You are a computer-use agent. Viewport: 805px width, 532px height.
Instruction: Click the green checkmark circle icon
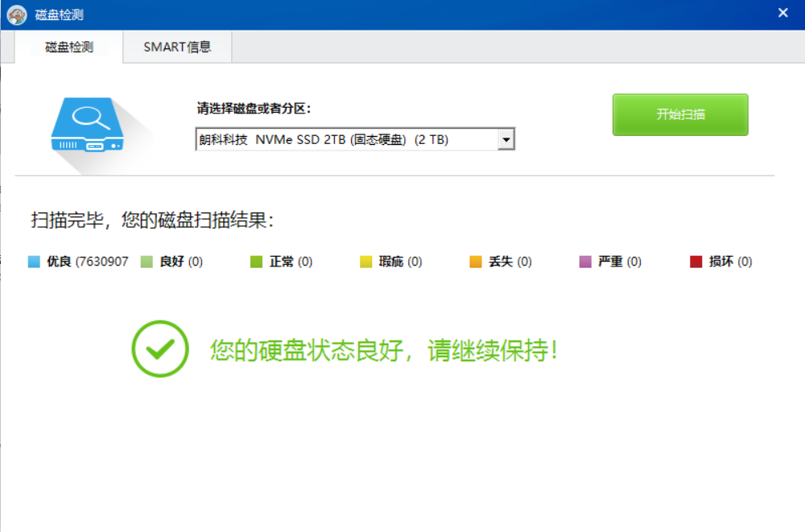coord(160,348)
